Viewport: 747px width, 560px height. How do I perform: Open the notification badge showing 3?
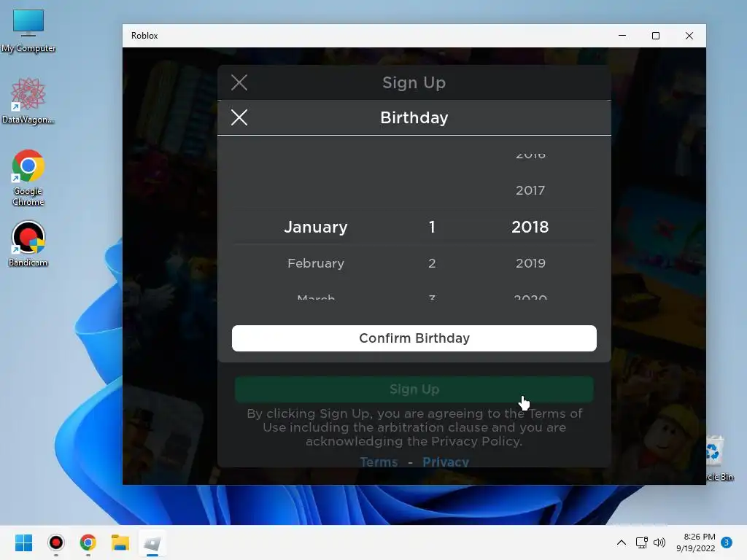point(727,542)
